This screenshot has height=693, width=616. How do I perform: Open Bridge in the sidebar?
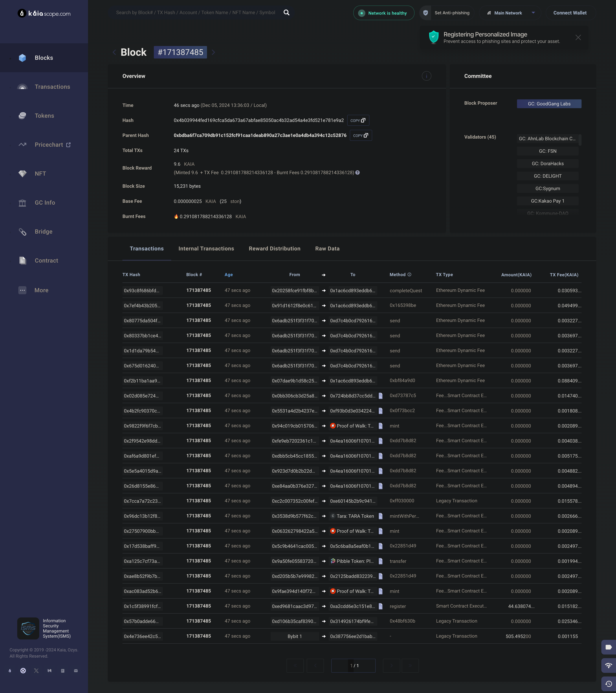[x=44, y=232]
